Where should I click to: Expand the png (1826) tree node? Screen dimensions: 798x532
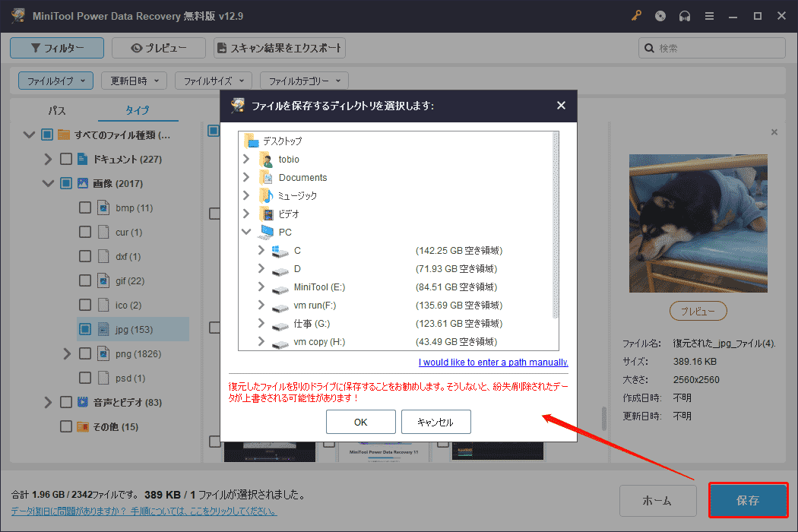coord(67,354)
